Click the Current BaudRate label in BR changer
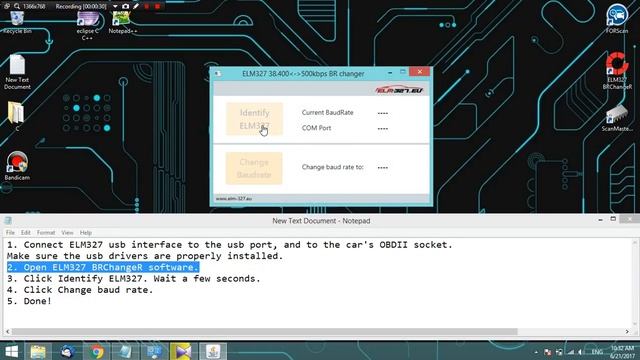Screen dimensions: 640x360 click(327, 113)
